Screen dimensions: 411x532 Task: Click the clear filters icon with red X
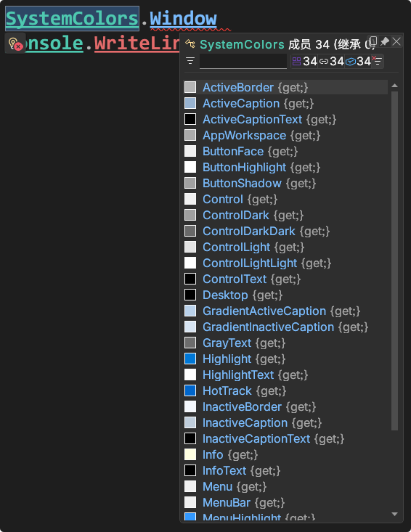click(377, 61)
